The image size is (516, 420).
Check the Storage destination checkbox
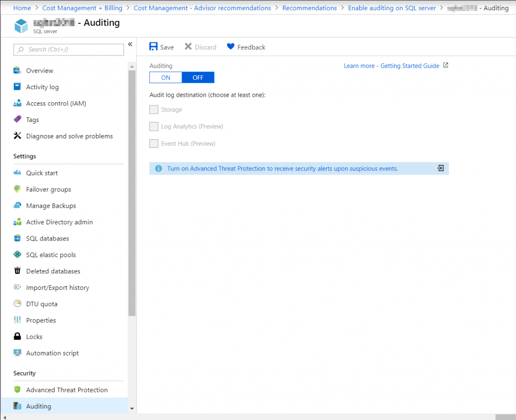(x=154, y=109)
